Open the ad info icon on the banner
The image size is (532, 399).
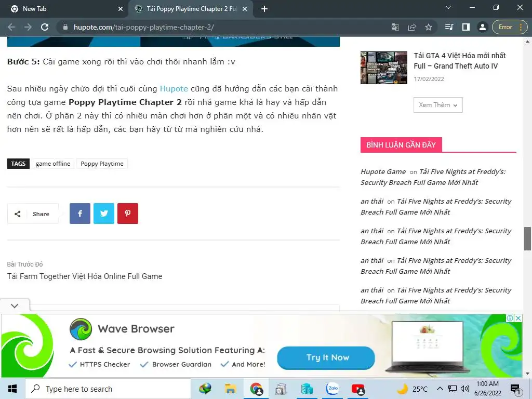pyautogui.click(x=510, y=318)
